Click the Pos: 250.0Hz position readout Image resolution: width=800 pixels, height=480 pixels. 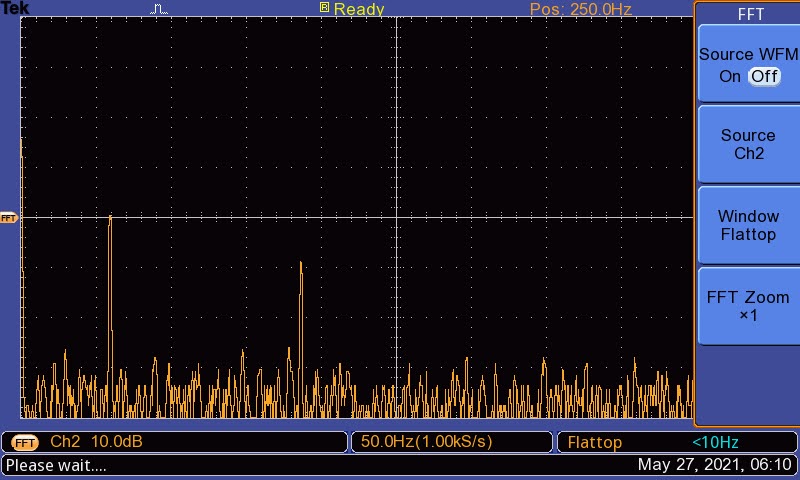(x=580, y=9)
